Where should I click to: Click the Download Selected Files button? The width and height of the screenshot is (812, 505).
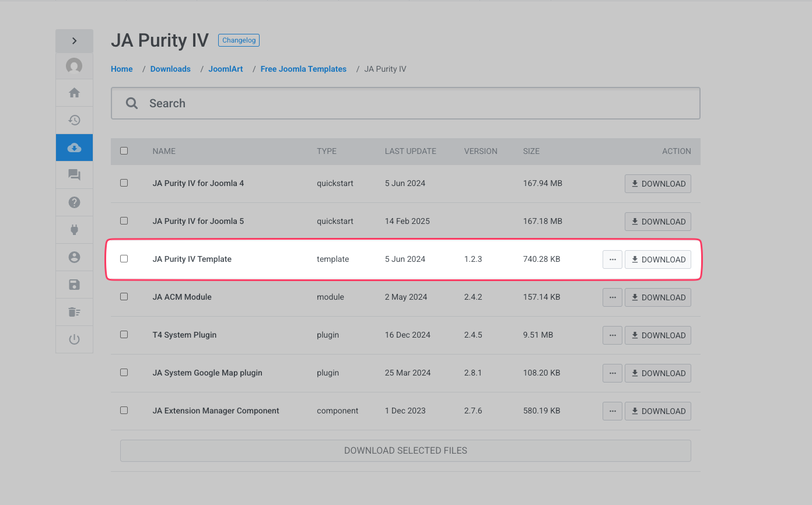[405, 451]
